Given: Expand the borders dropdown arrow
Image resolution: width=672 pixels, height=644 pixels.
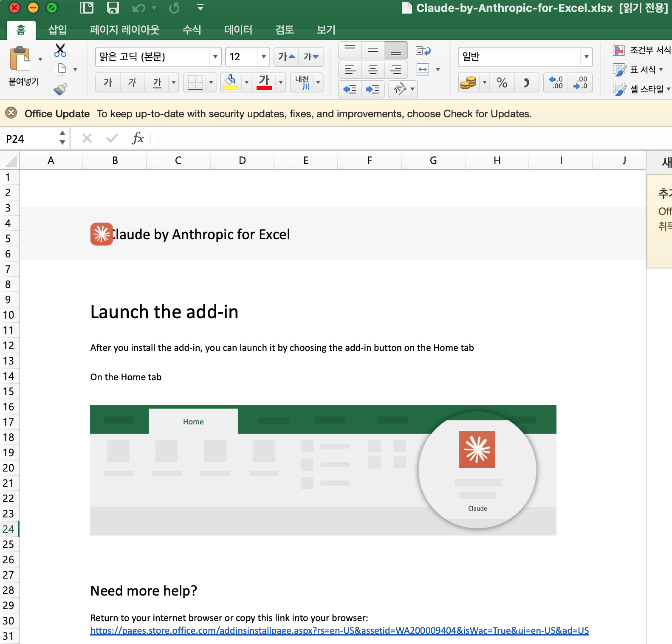Looking at the screenshot, I should click(x=211, y=82).
